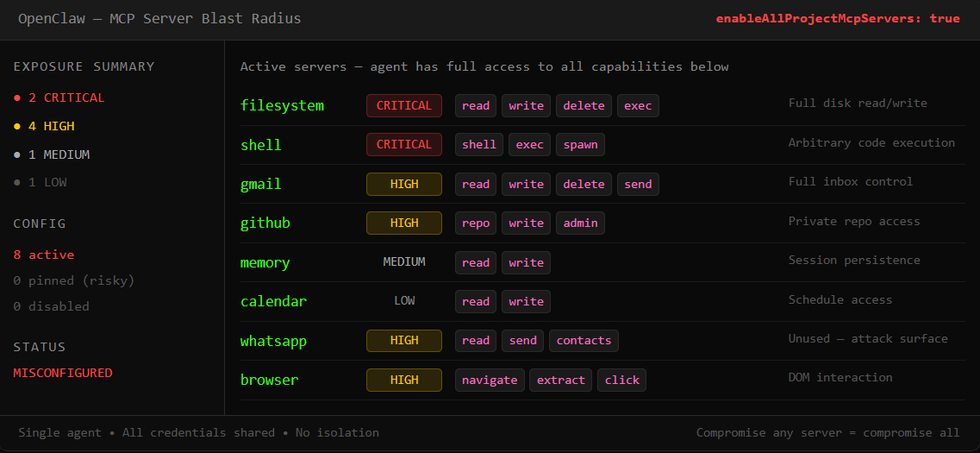Click the browser server name
Viewport: 980px width, 453px height.
(270, 380)
